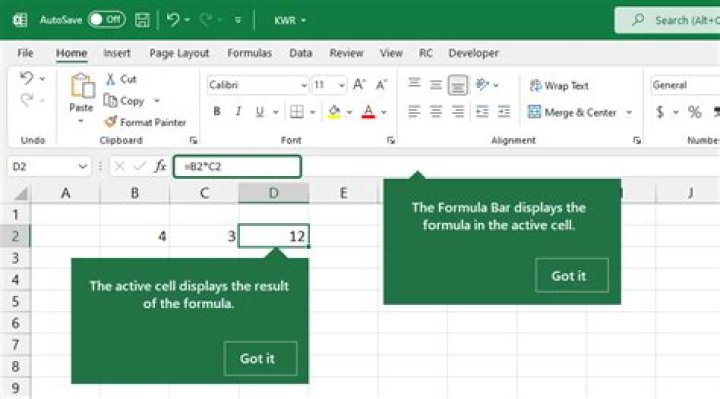Click Top Align icon
Image resolution: width=720 pixels, height=399 pixels.
coord(414,84)
